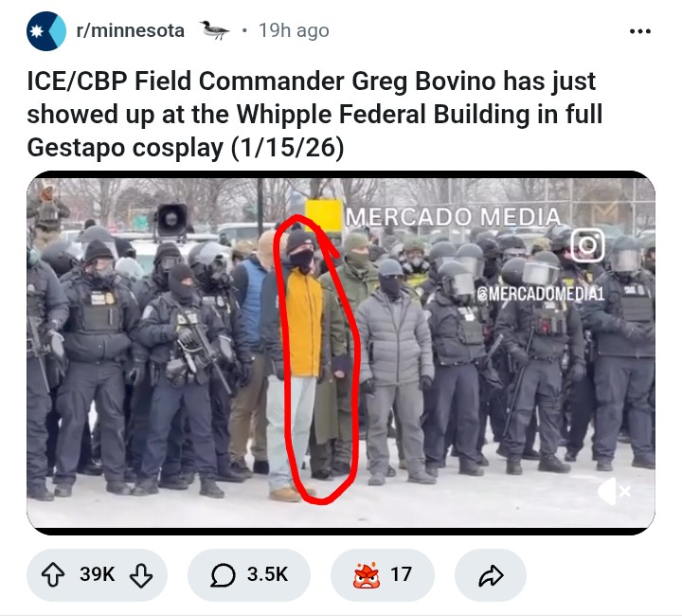
Task: Downvote the Greg Bovino post
Action: [141, 575]
